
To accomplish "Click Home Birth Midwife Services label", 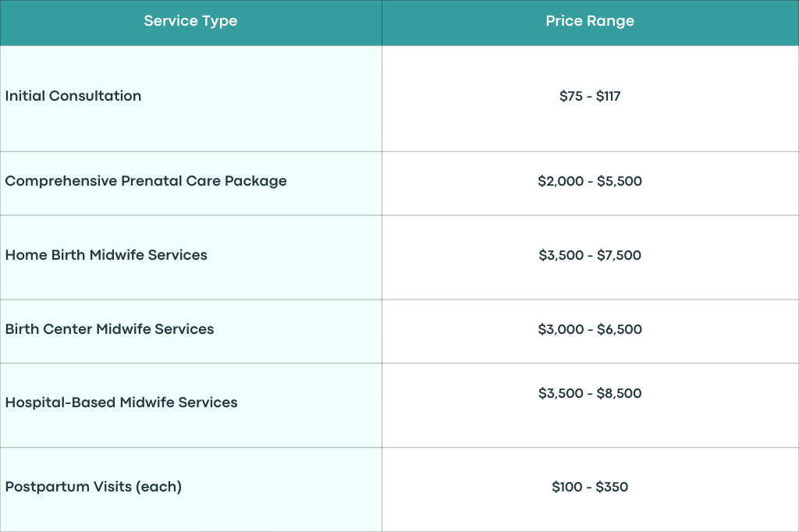I will (106, 255).
